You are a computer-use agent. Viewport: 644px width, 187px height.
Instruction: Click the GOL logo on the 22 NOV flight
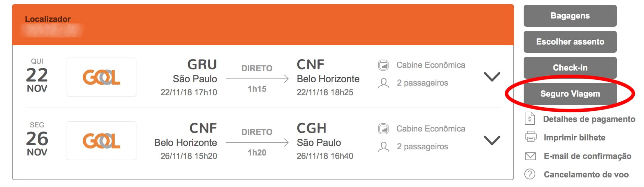pyautogui.click(x=102, y=77)
